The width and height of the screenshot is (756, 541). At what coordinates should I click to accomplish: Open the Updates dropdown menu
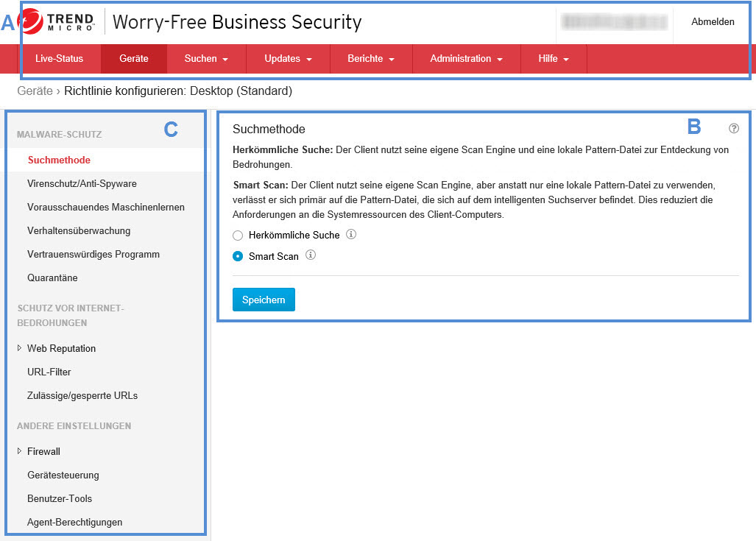(x=288, y=59)
